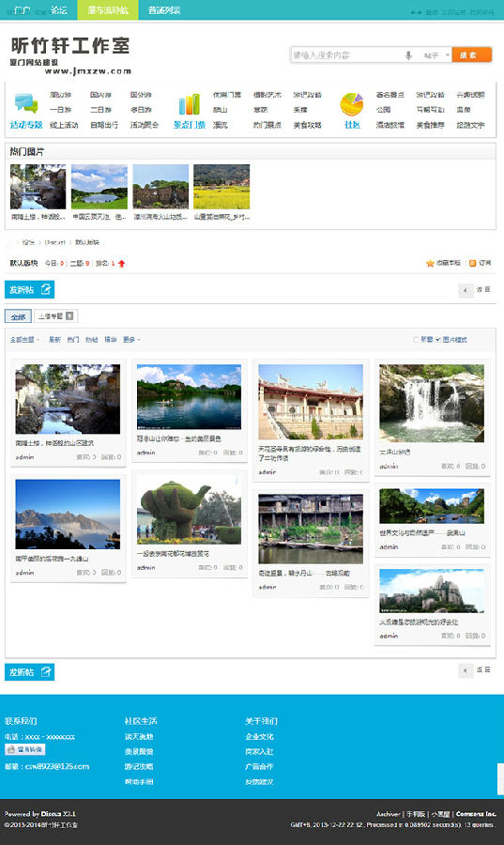Click the star favorite-board icon
Image resolution: width=504 pixels, height=845 pixels.
coord(430,263)
